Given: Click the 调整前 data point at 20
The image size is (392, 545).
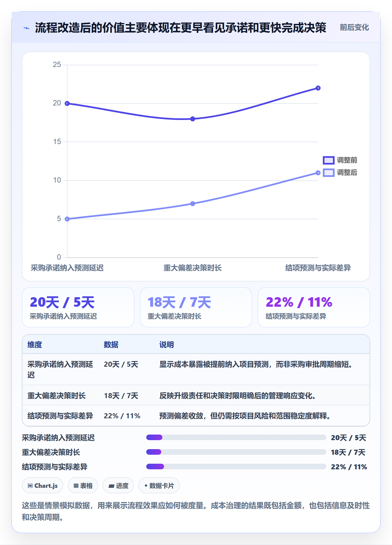Looking at the screenshot, I should 67,103.
